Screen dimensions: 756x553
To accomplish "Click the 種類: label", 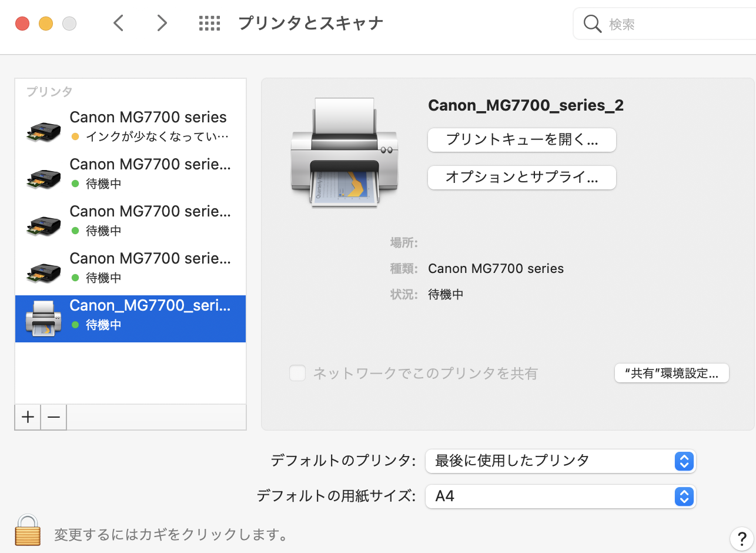I will tap(404, 269).
